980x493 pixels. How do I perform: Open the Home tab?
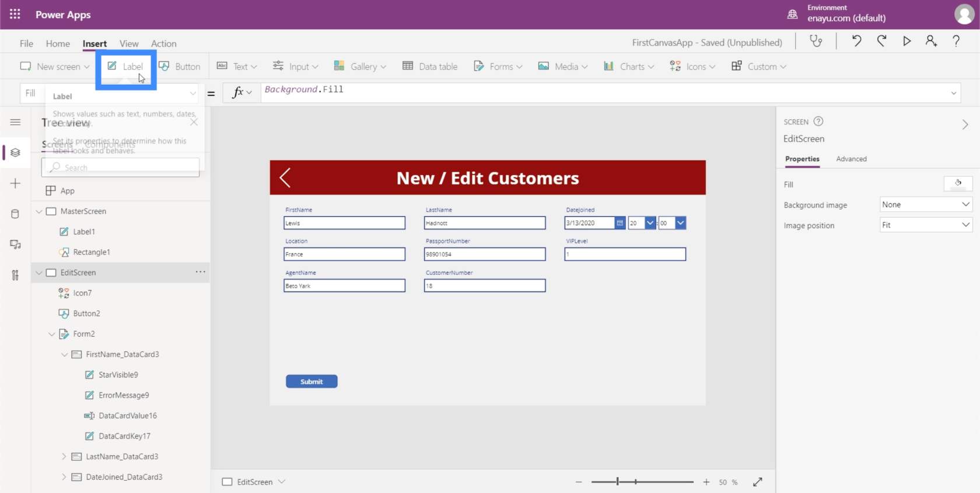58,43
